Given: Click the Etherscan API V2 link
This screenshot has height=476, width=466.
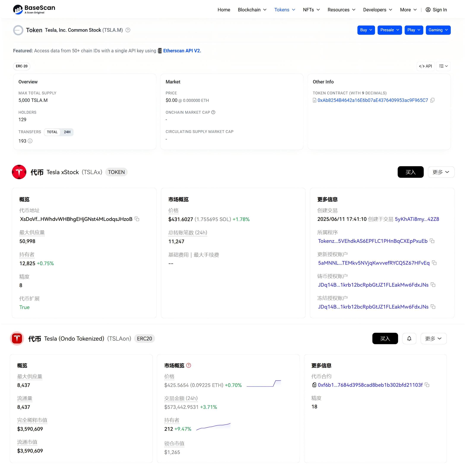Looking at the screenshot, I should click(182, 51).
